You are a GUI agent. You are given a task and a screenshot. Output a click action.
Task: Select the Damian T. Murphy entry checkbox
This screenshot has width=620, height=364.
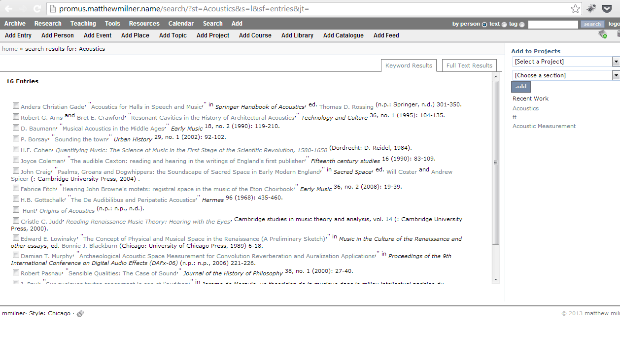[x=16, y=255]
